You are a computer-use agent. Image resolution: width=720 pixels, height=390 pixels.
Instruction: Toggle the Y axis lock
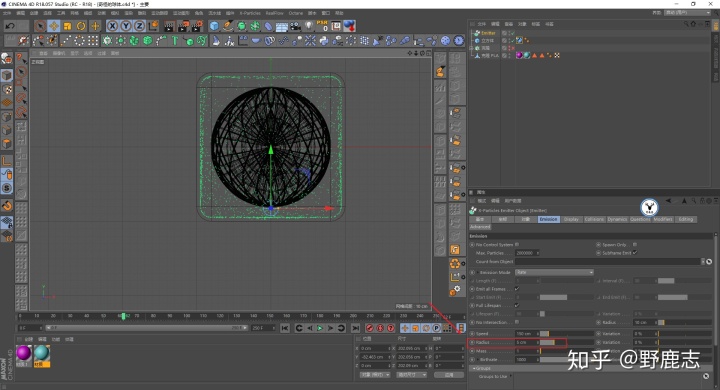point(125,26)
